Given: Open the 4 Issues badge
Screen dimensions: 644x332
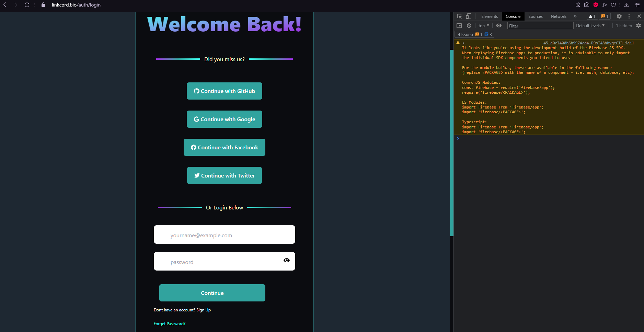Looking at the screenshot, I should pyautogui.click(x=475, y=34).
